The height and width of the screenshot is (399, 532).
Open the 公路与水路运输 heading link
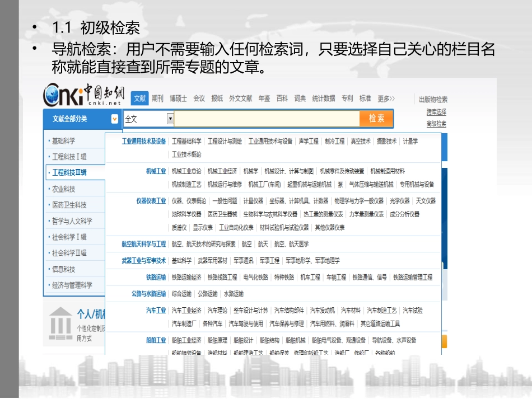tap(149, 294)
